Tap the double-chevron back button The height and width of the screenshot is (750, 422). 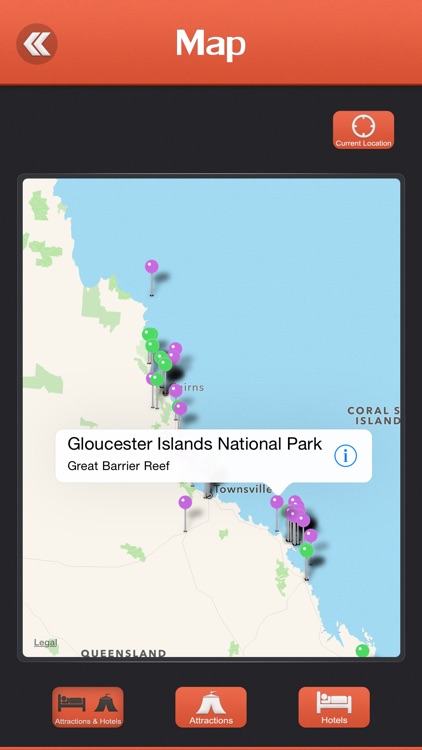point(37,44)
